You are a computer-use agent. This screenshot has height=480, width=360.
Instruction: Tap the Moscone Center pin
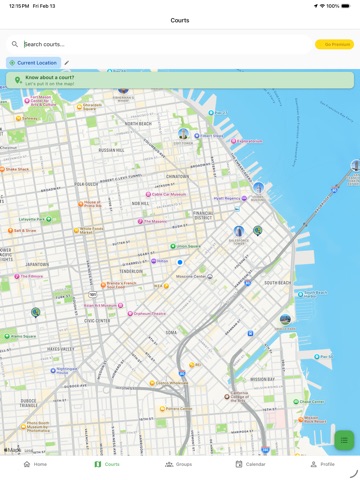click(x=210, y=276)
